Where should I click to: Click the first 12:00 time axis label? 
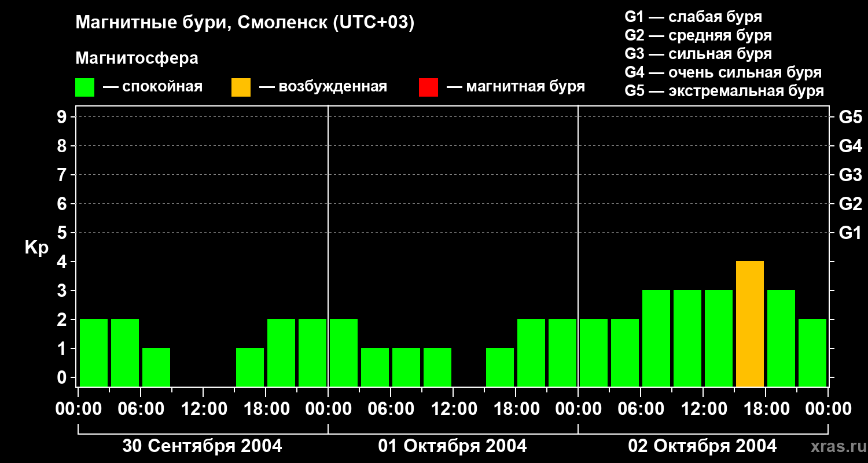(203, 409)
